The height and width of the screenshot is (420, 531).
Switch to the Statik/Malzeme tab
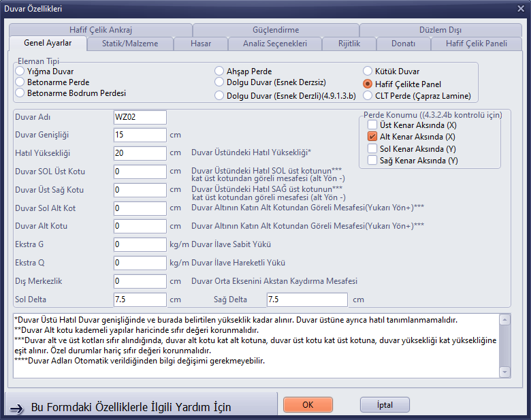(130, 44)
